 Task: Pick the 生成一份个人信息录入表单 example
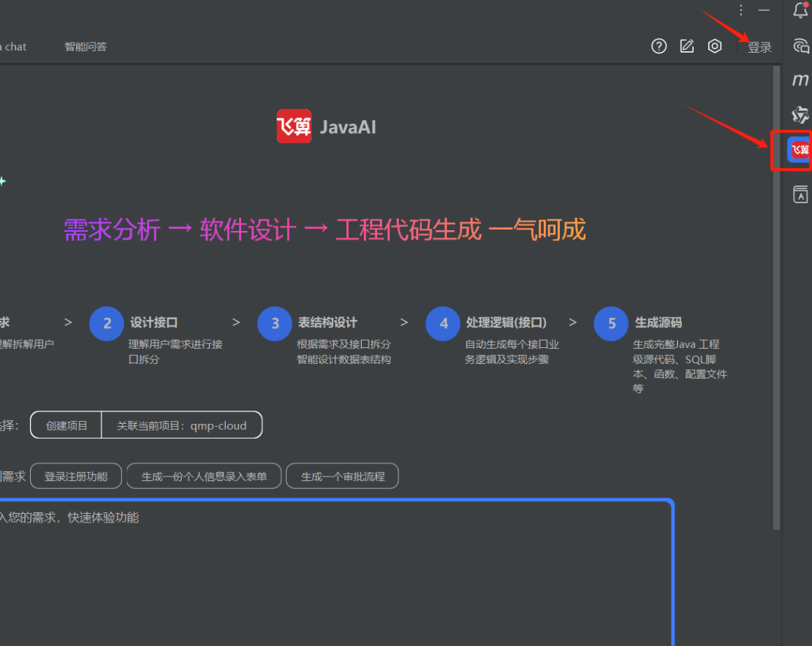204,476
